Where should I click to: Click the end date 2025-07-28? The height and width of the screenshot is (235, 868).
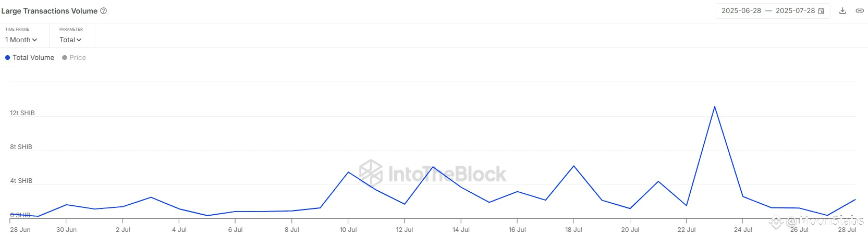[795, 11]
